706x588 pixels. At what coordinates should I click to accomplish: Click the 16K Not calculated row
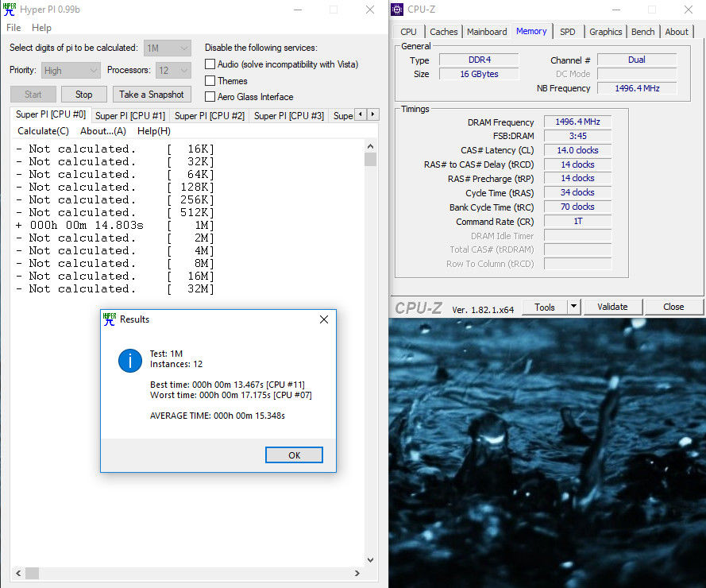tap(115, 149)
